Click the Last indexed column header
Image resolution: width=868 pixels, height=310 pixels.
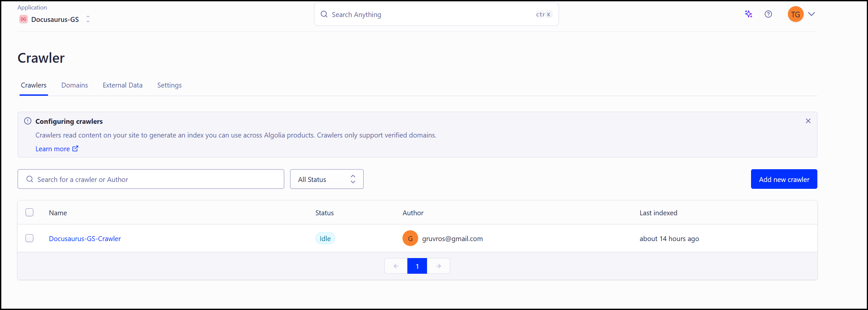[658, 213]
